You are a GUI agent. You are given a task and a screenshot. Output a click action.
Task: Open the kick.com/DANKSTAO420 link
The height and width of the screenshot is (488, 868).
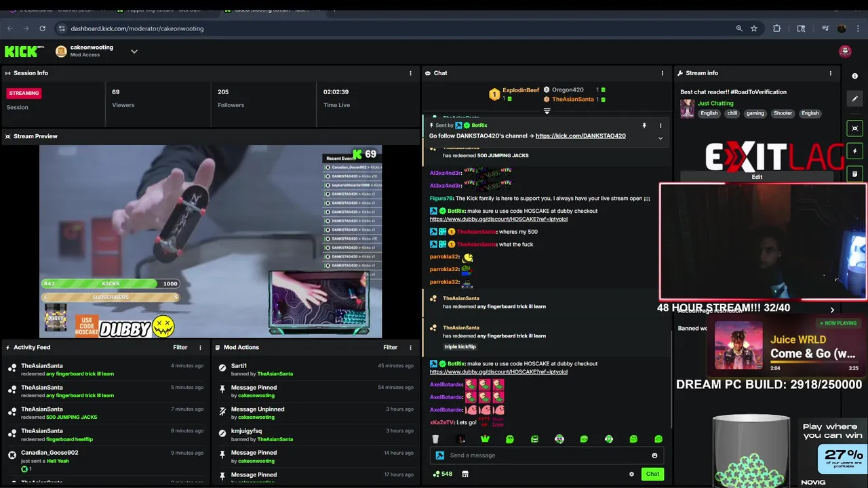click(580, 136)
